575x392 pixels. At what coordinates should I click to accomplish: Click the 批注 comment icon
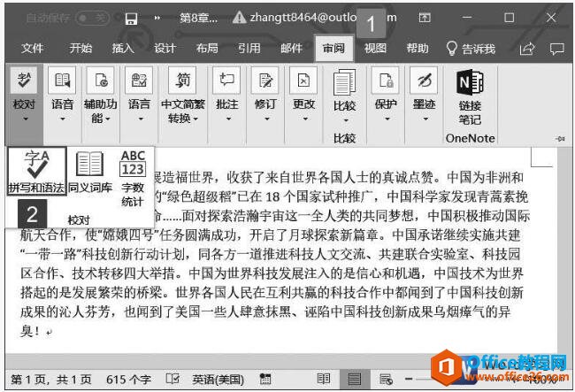[x=226, y=80]
